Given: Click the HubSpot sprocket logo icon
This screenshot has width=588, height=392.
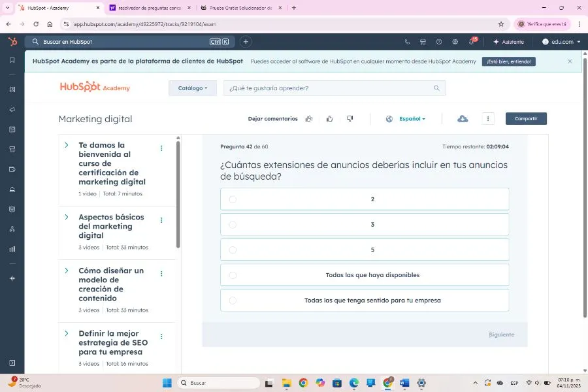Looking at the screenshot, I should click(12, 42).
